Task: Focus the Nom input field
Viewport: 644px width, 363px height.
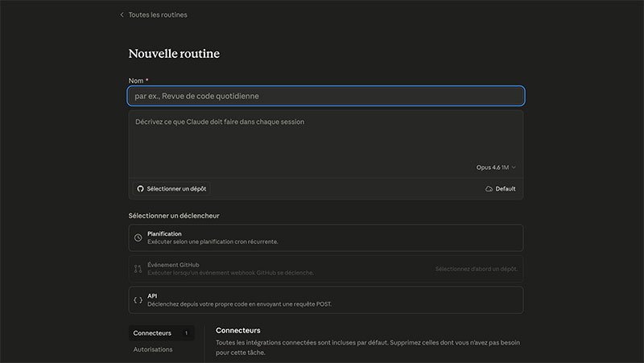Action: tap(326, 96)
